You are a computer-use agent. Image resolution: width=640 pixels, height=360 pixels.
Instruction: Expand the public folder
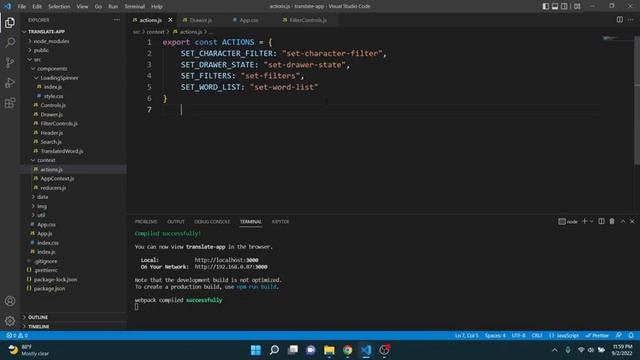pos(41,50)
